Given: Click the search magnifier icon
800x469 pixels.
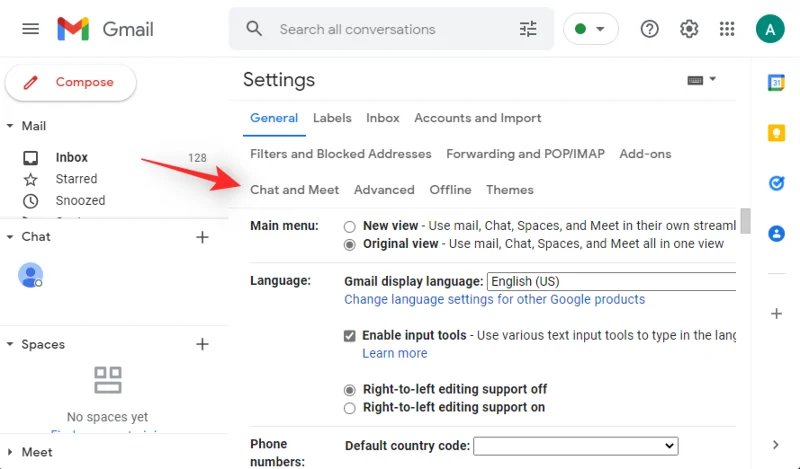Looking at the screenshot, I should 254,29.
